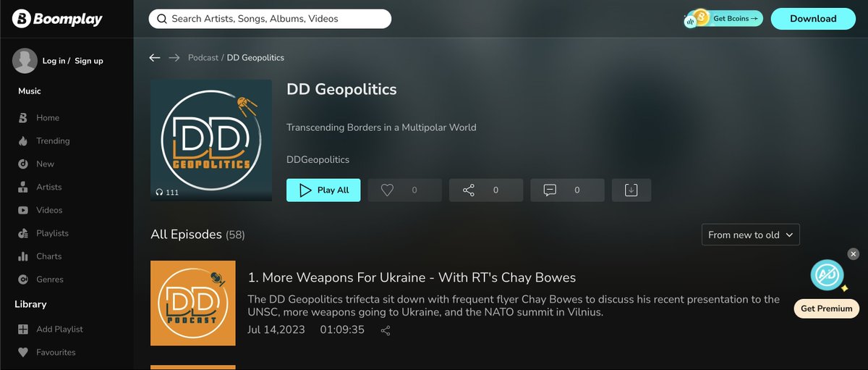Screen dimensions: 868x370
Task: Click the Artists person icon
Action: (x=22, y=188)
